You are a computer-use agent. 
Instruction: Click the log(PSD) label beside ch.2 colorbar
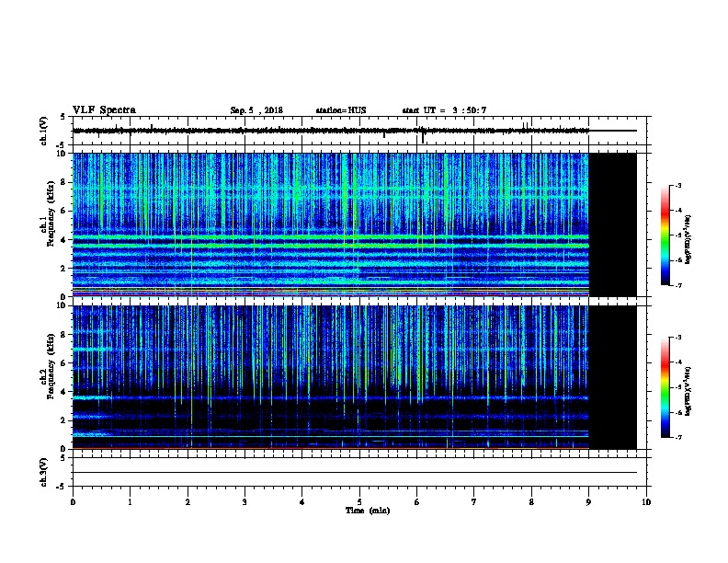click(688, 391)
